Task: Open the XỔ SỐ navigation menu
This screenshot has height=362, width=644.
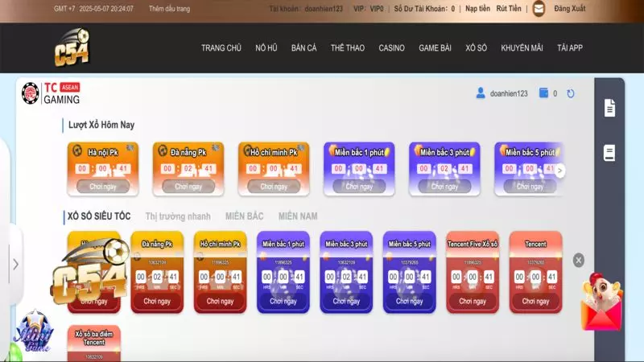Action: [476, 48]
